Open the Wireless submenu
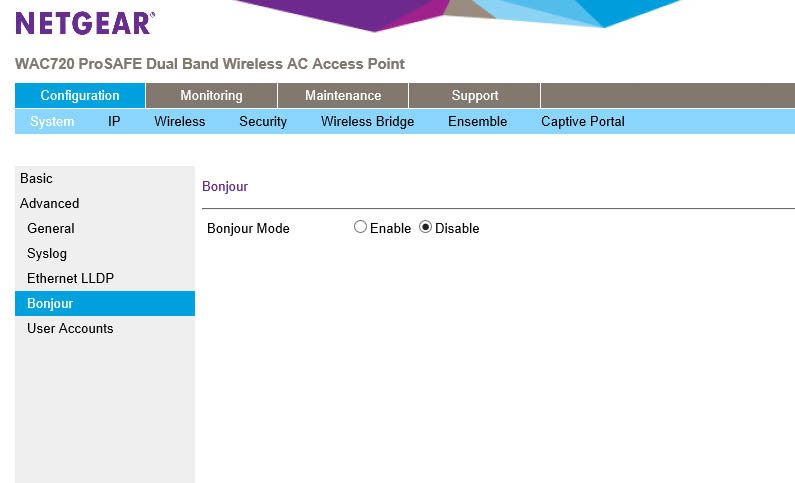Viewport: 795px width, 483px height. pos(179,122)
